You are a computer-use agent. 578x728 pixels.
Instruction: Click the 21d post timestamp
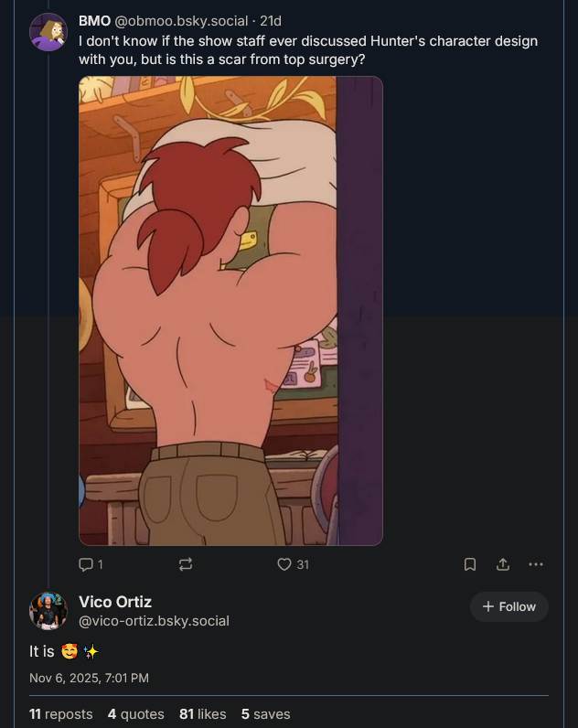[270, 21]
